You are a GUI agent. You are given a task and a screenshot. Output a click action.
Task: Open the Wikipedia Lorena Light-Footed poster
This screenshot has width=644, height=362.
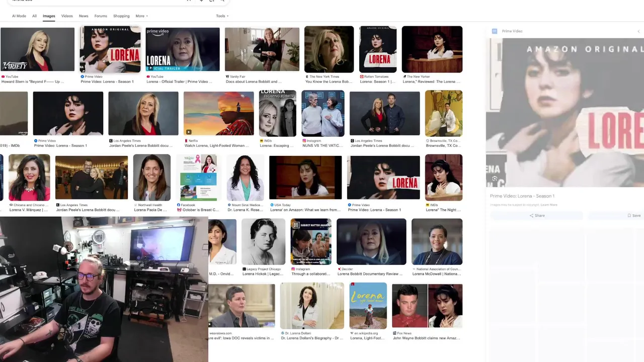[368, 306]
